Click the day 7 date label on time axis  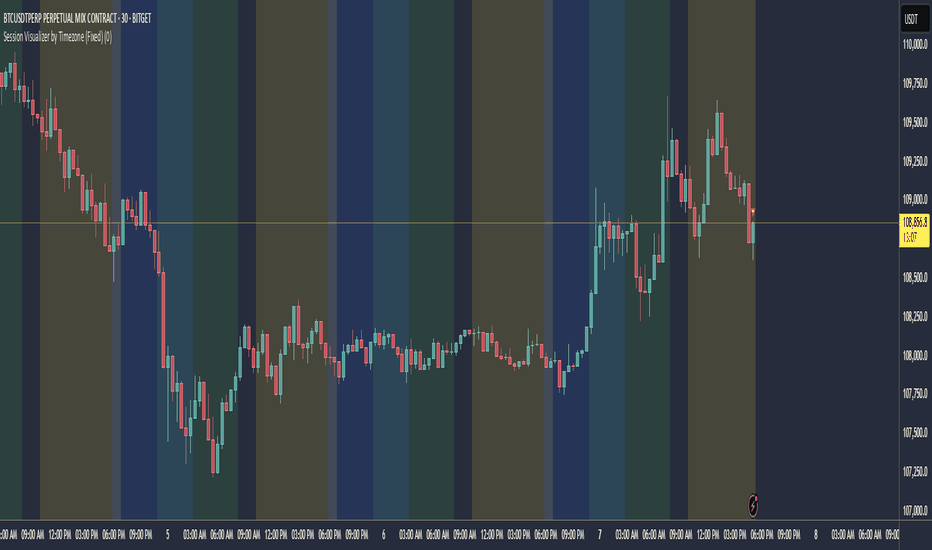pyautogui.click(x=599, y=535)
